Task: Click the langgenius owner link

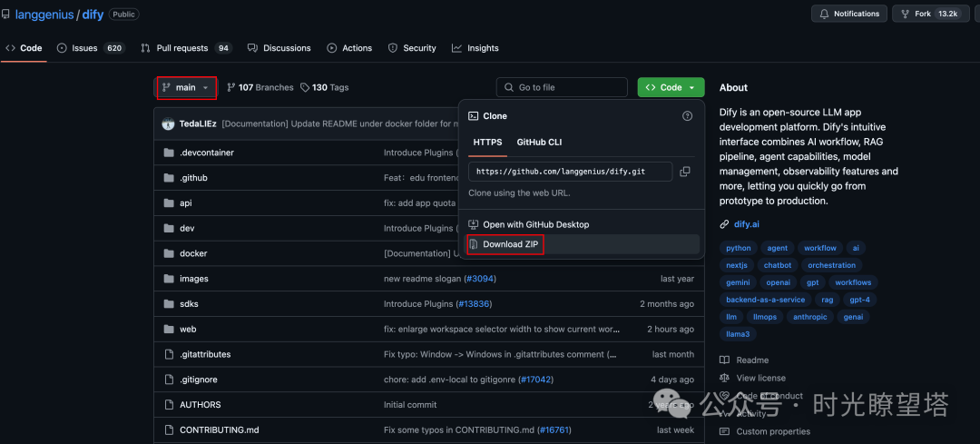Action: click(x=44, y=14)
